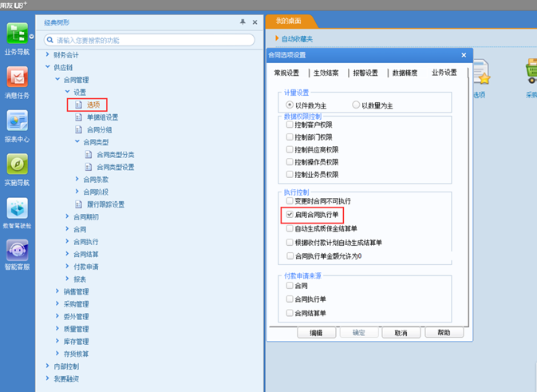Click the 编辑 button

coord(317,333)
